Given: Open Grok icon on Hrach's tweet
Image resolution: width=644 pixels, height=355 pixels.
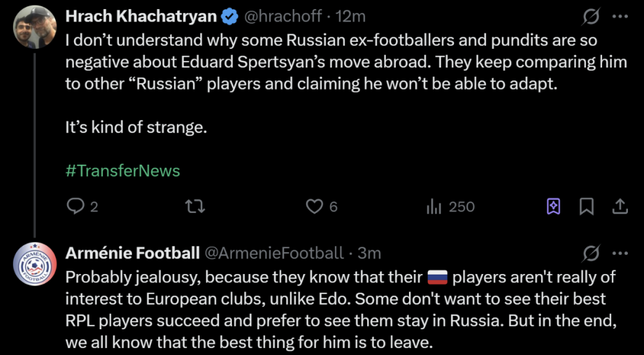Looking at the screenshot, I should [x=591, y=16].
